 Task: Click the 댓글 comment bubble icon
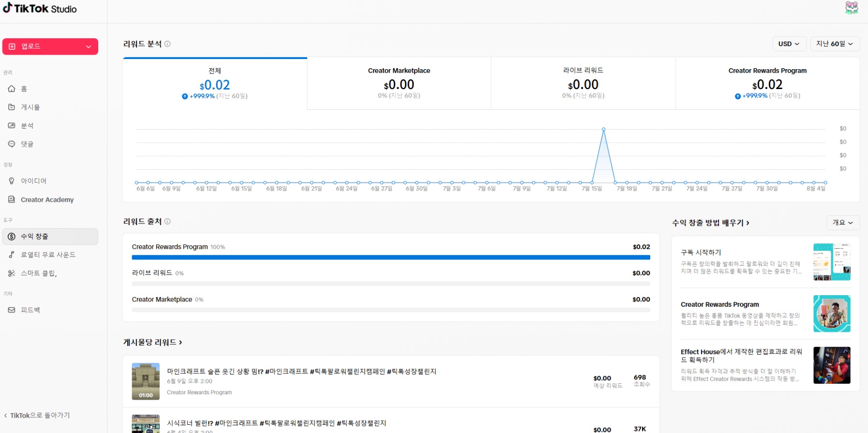pos(12,144)
